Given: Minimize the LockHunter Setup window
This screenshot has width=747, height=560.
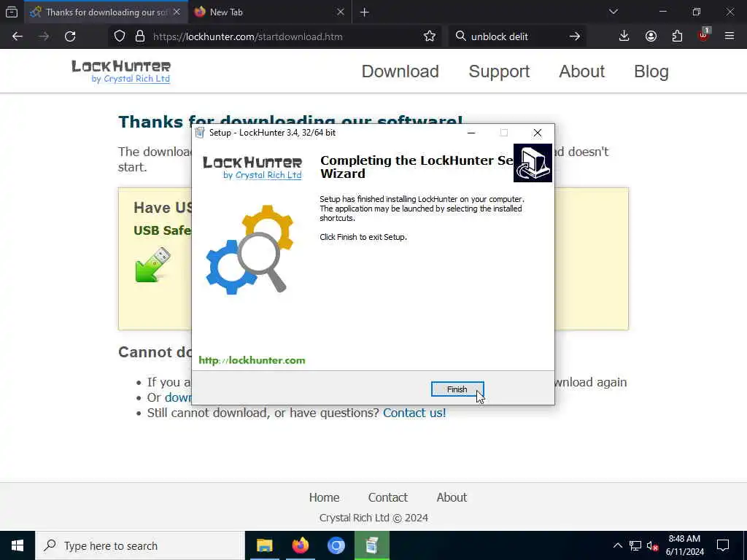Looking at the screenshot, I should click(471, 133).
